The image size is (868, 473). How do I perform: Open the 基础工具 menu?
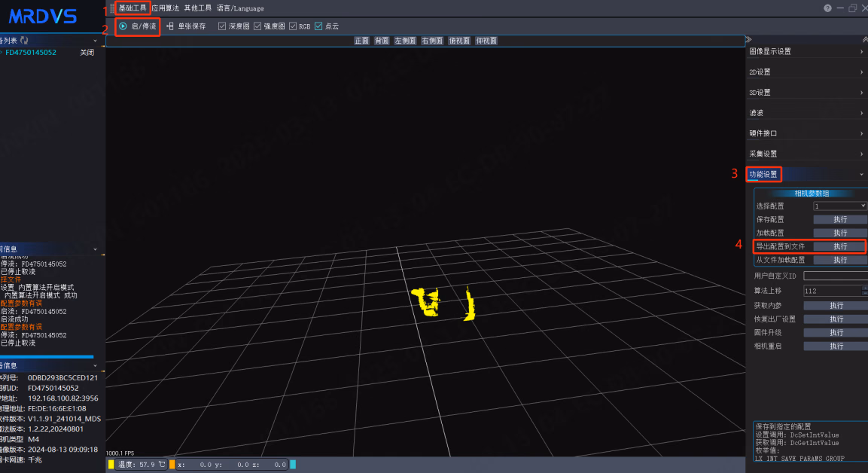(132, 8)
